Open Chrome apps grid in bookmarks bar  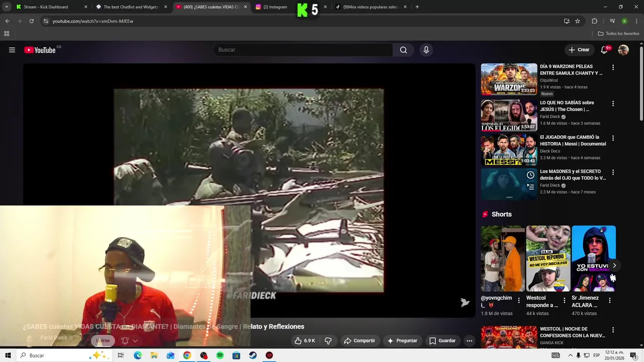point(7,34)
